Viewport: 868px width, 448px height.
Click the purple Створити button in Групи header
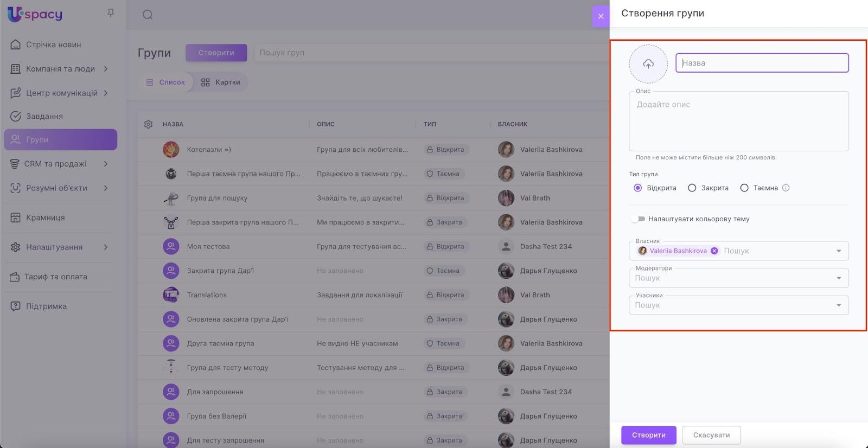[216, 53]
